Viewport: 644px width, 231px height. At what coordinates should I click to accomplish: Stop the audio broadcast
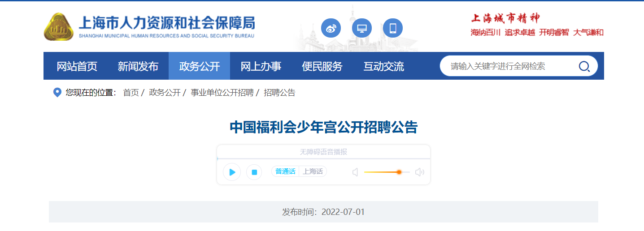tap(254, 172)
